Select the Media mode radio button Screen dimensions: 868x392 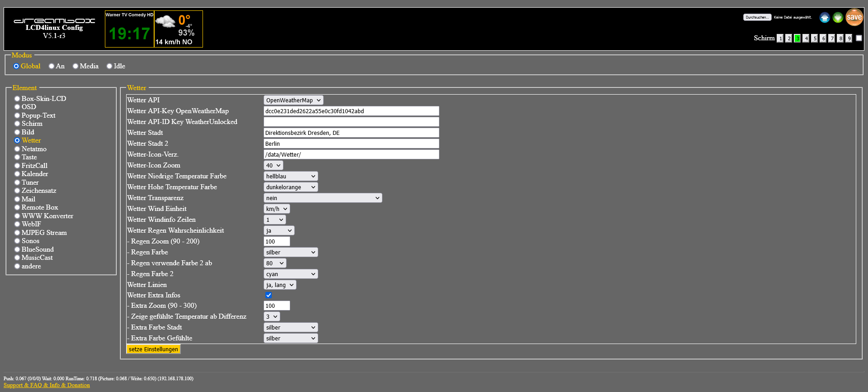75,66
